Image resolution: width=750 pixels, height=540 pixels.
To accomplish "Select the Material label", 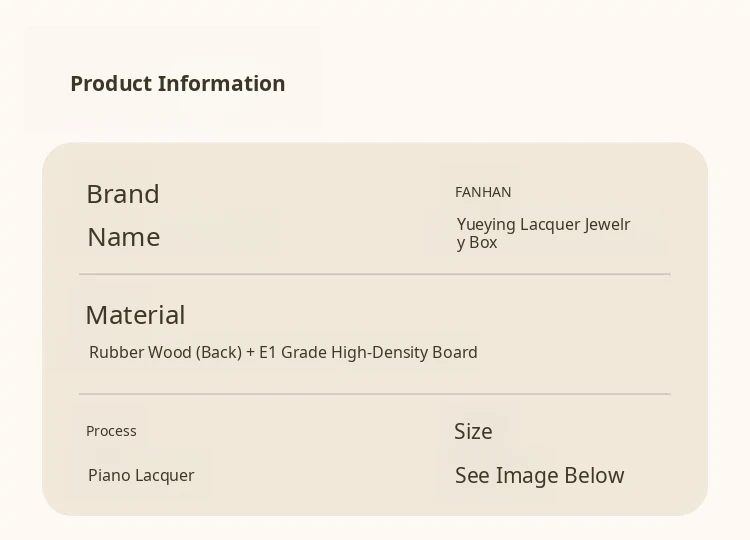I will [x=135, y=315].
